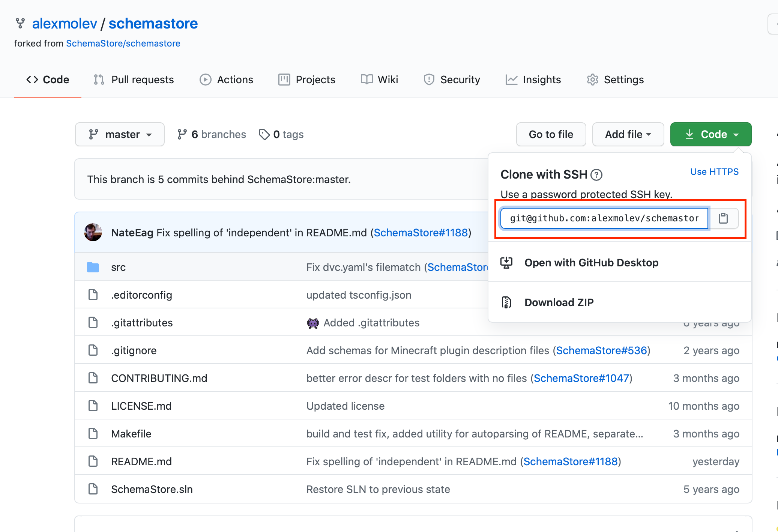The image size is (778, 532).
Task: Open the .gitignore file
Action: [x=134, y=350]
